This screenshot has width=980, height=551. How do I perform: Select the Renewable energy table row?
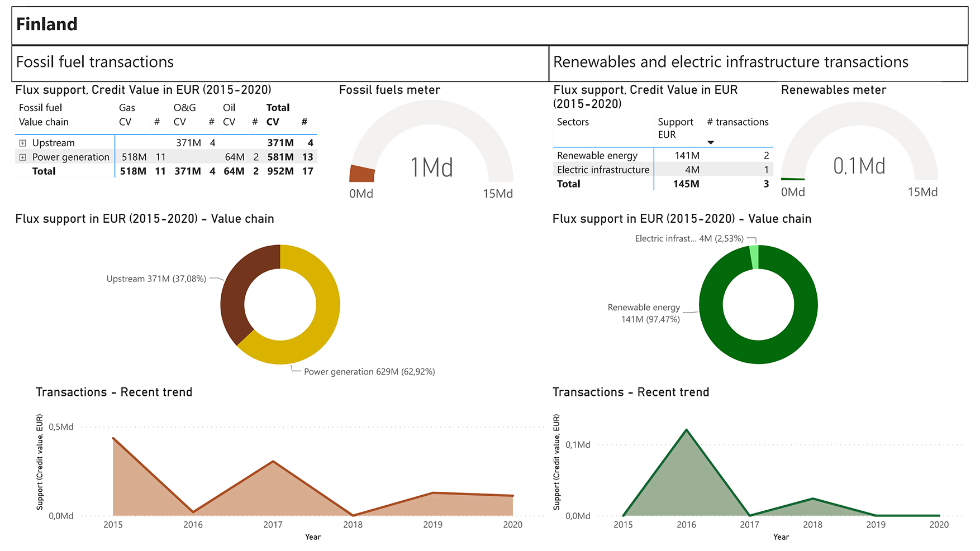coord(597,156)
